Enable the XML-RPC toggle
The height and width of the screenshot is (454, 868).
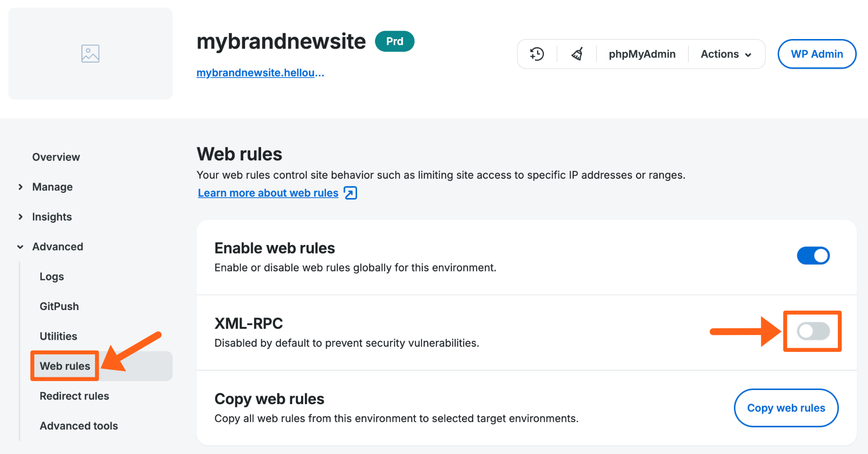point(812,331)
